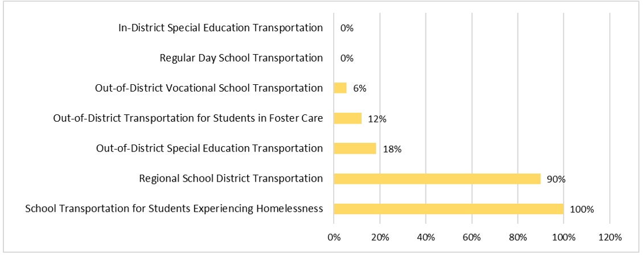Click the Out-of-District Vocational School Transportation label
The width and height of the screenshot is (644, 259).
click(209, 88)
